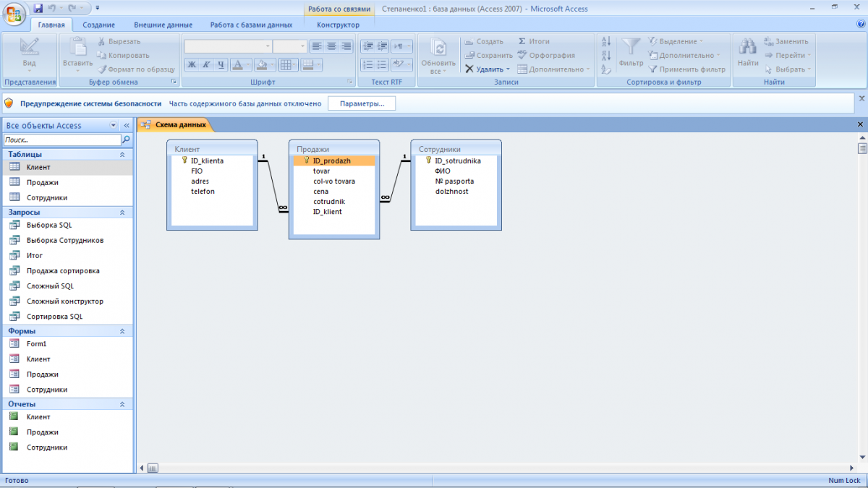Image resolution: width=868 pixels, height=488 pixels.
Task: Select the Выборка Сотрудников query
Action: pos(64,240)
